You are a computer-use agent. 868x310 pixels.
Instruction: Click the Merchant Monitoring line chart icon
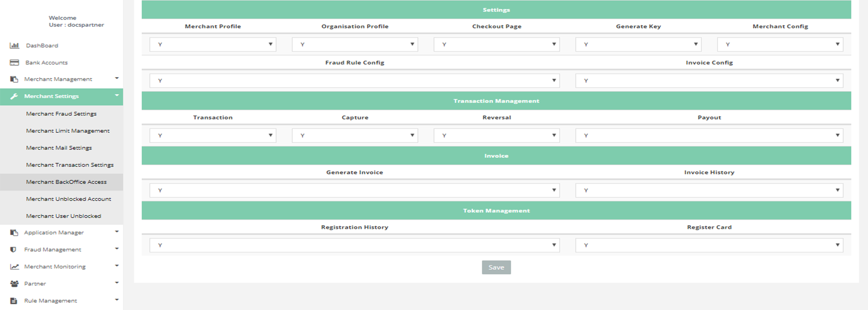pyautogui.click(x=15, y=267)
